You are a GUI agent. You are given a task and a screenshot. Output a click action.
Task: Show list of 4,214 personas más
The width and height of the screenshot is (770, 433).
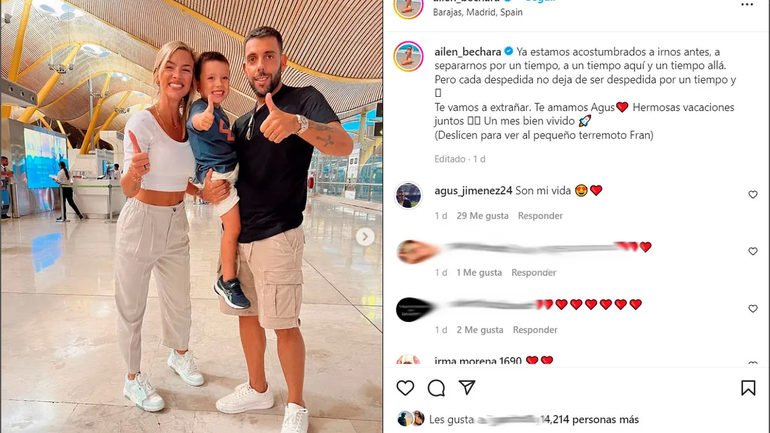[x=590, y=420]
